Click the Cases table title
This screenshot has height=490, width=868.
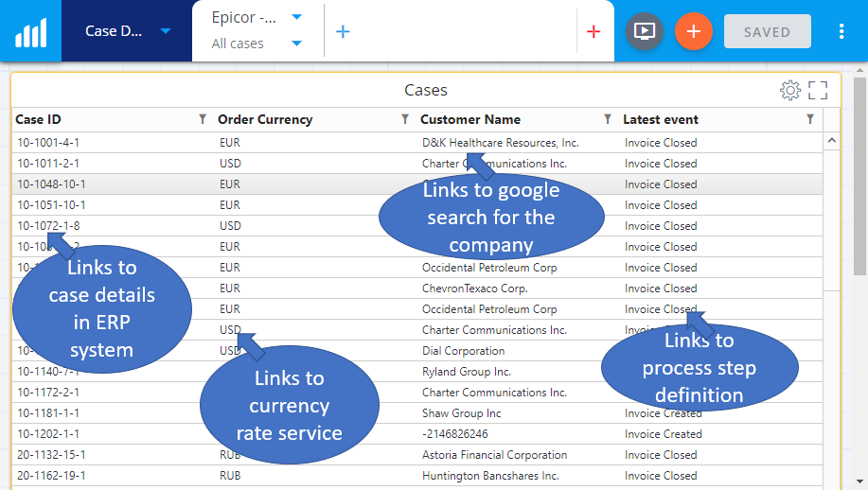[426, 90]
